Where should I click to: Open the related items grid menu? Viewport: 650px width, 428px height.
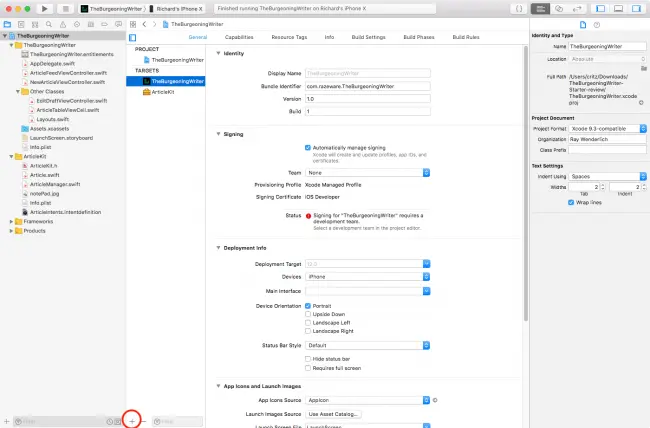[x=133, y=24]
